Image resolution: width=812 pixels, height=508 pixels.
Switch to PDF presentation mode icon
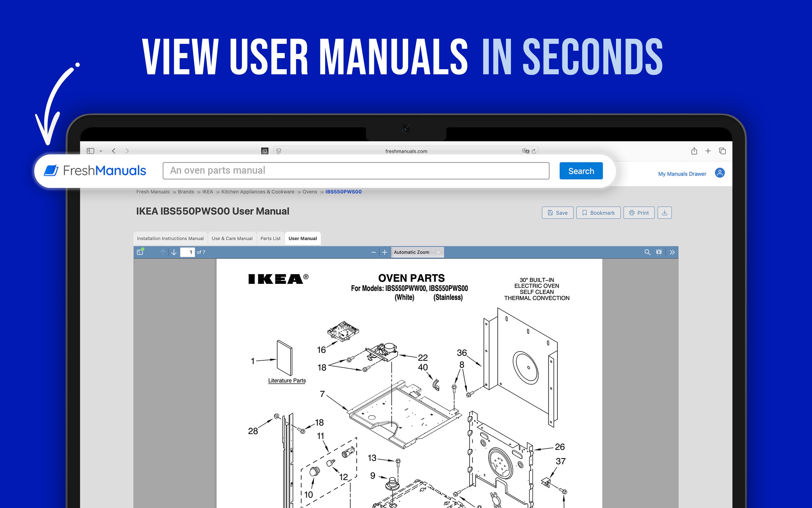[659, 252]
